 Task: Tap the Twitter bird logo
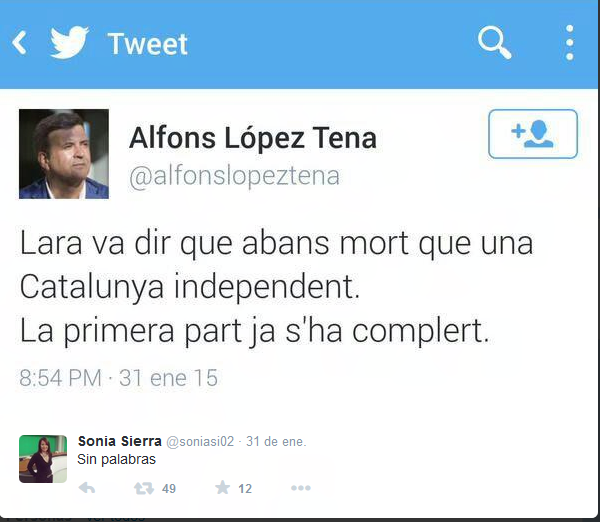(x=69, y=42)
